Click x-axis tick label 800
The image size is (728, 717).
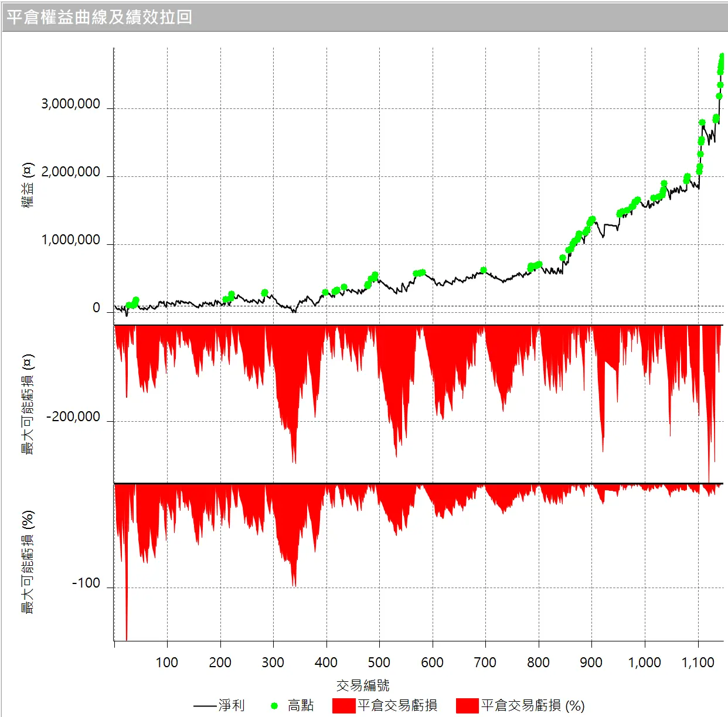[x=539, y=663]
